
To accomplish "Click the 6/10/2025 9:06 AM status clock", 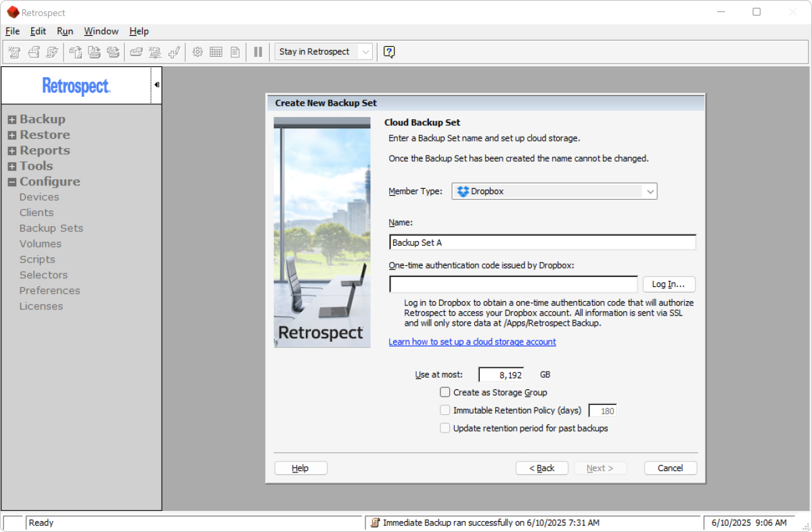I will [748, 523].
